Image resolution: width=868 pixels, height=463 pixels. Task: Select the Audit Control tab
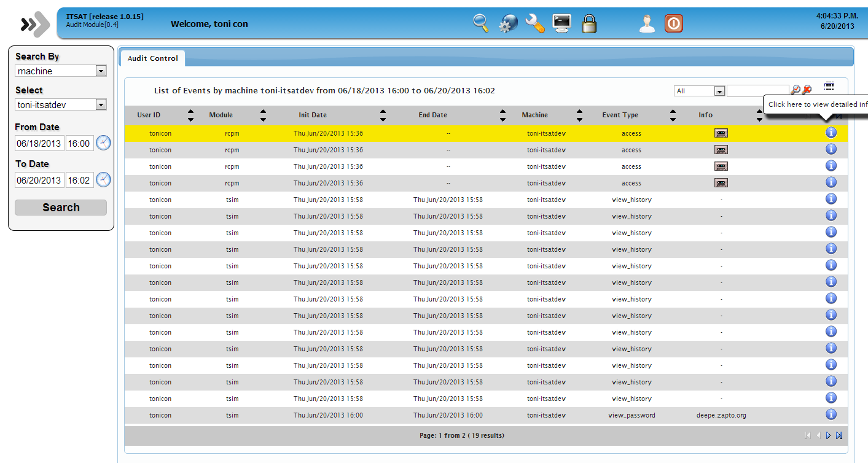pos(152,58)
